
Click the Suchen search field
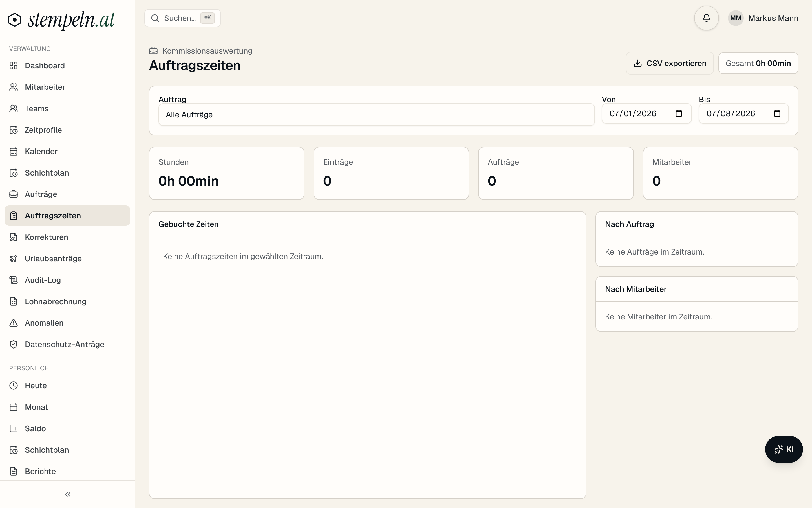(182, 18)
